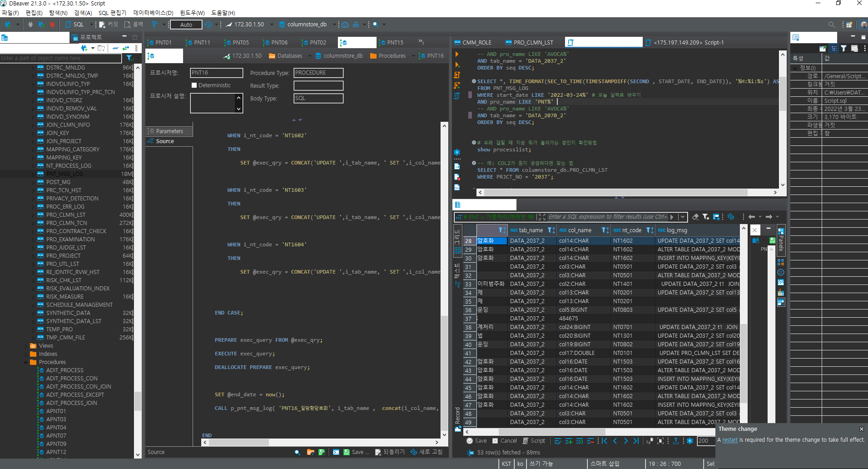Open the SQL 편집기 menu
Screen dimensions: 868x469
click(112, 13)
